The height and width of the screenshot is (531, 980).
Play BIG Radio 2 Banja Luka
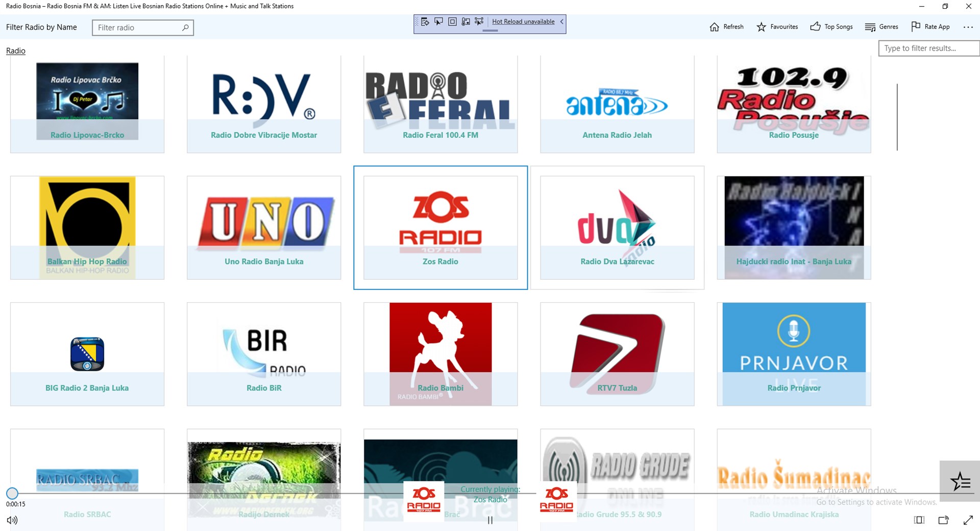coord(87,354)
